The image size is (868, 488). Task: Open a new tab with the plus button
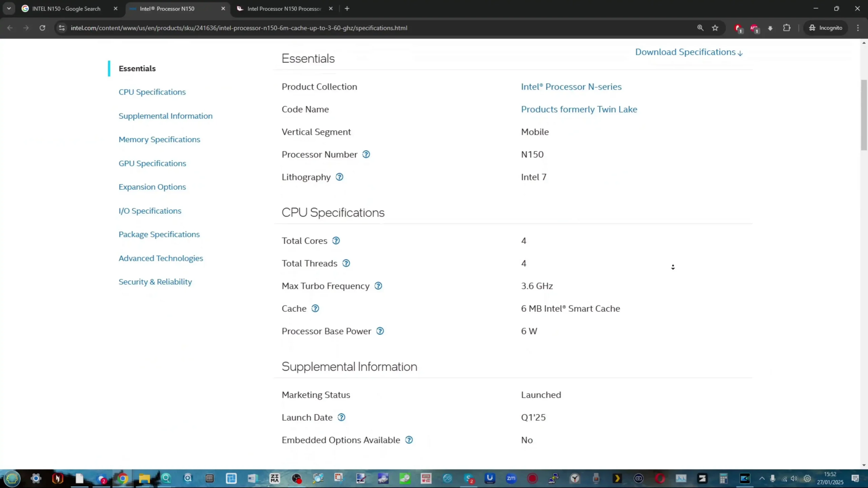[347, 8]
